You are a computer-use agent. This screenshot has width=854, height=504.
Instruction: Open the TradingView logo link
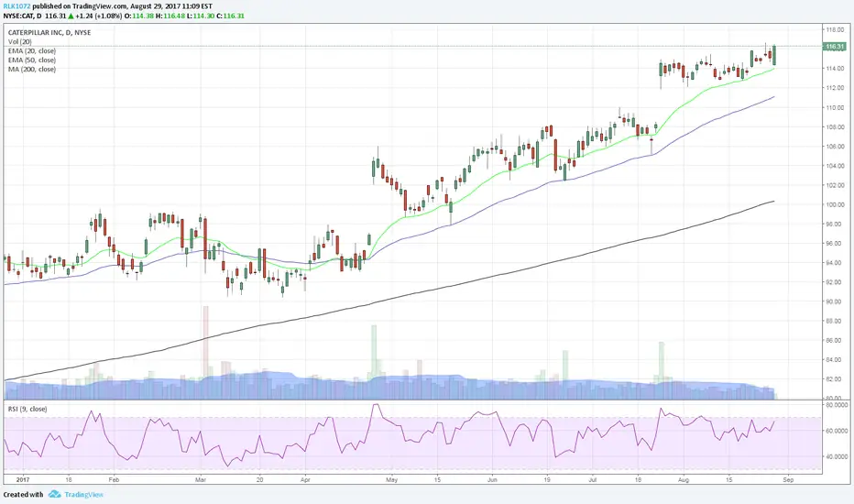point(76,494)
